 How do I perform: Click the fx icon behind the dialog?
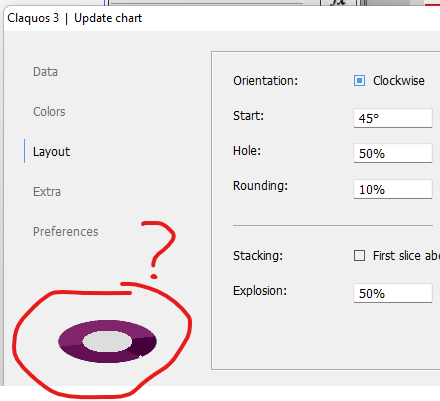(x=337, y=3)
